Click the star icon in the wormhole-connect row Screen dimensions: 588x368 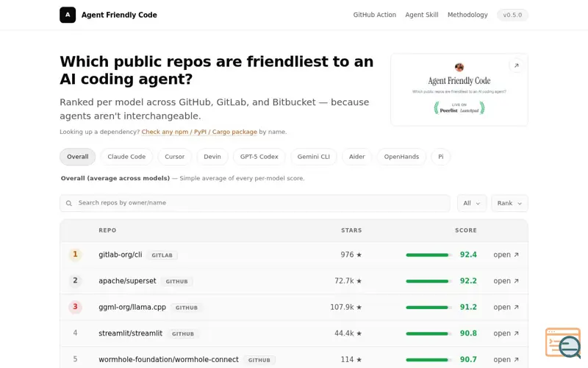pyautogui.click(x=359, y=360)
